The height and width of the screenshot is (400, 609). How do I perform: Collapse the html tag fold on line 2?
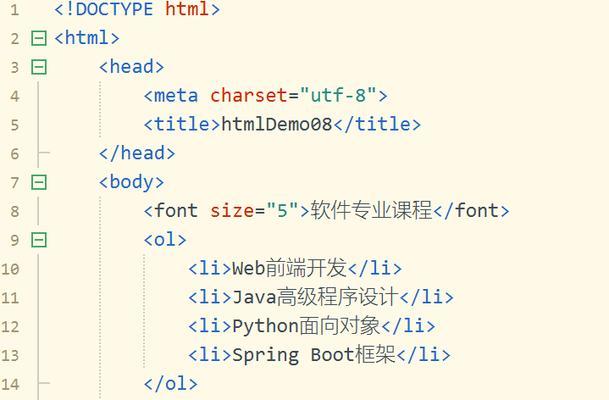[x=39, y=38]
